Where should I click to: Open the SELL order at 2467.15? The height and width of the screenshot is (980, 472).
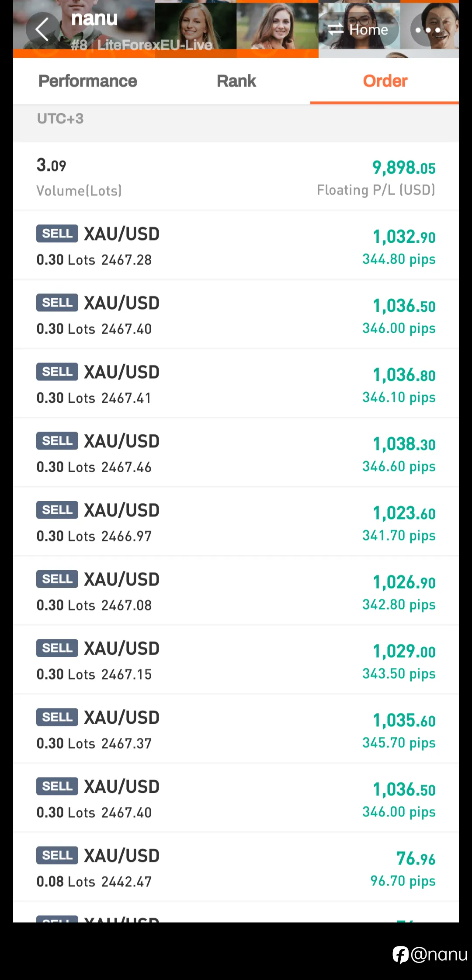tap(236, 660)
